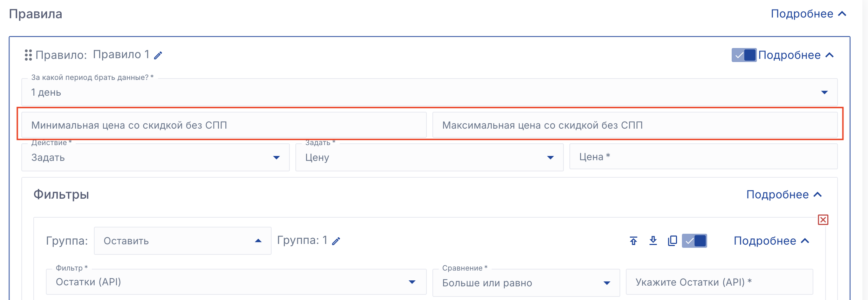Focus the Цена input field

point(703,157)
